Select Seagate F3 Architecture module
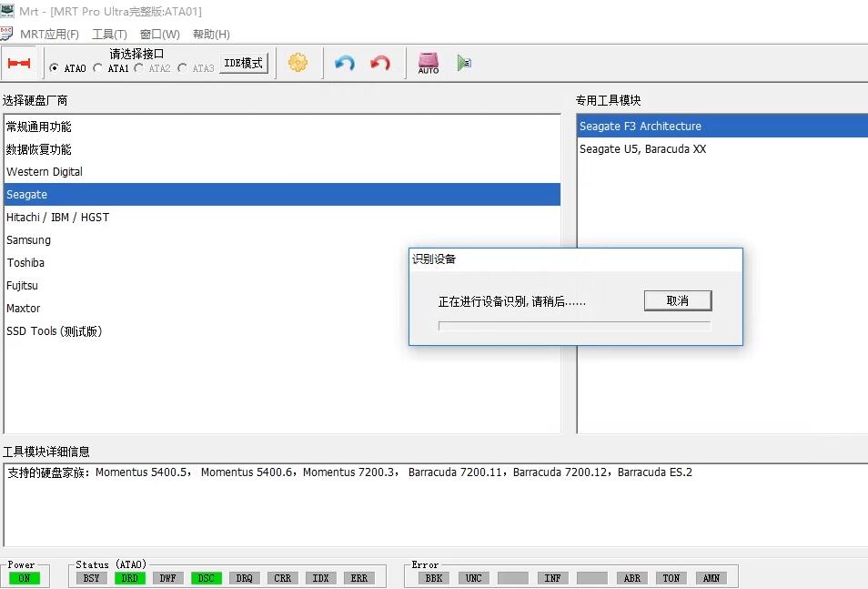 pyautogui.click(x=722, y=127)
